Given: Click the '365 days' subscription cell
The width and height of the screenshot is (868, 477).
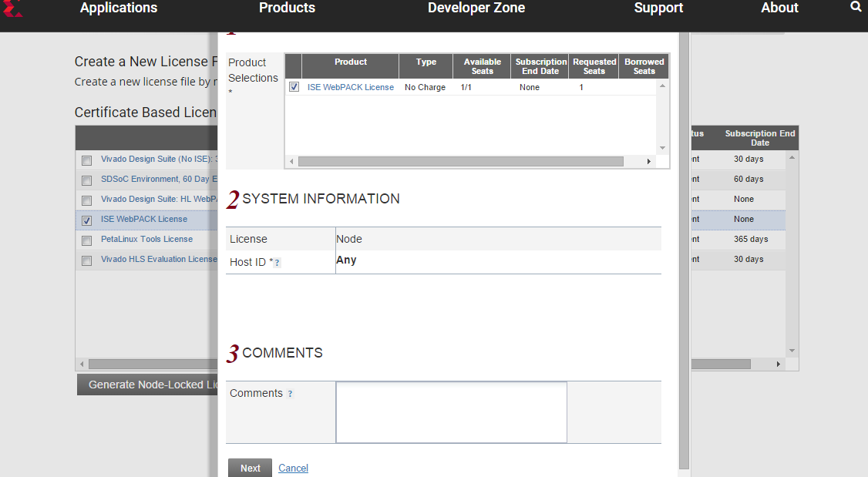Looking at the screenshot, I should (x=751, y=239).
